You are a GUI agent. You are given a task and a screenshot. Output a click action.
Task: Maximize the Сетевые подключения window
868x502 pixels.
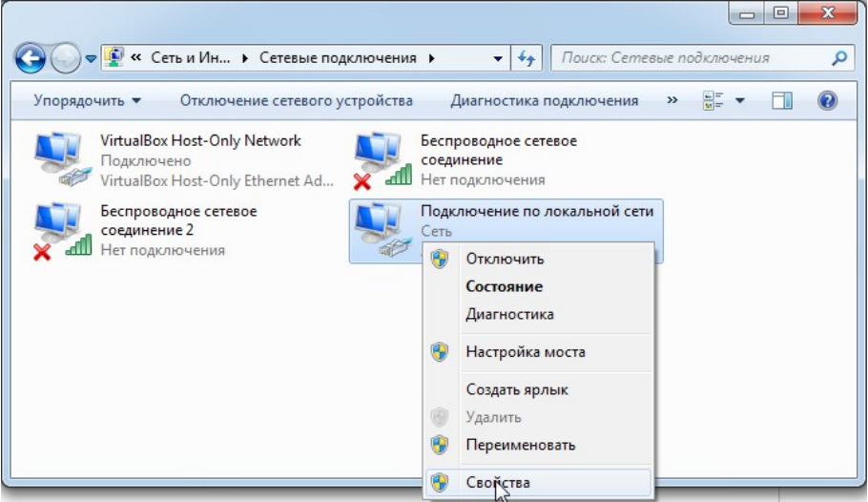[x=781, y=12]
